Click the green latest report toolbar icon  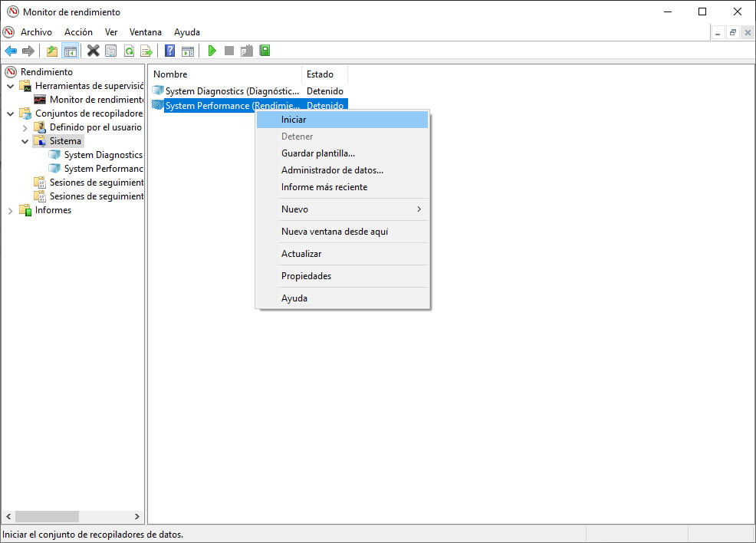(265, 50)
